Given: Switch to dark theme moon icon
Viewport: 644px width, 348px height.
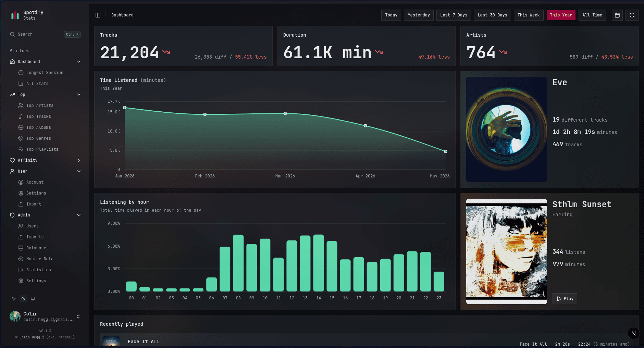Looking at the screenshot, I should point(23,299).
